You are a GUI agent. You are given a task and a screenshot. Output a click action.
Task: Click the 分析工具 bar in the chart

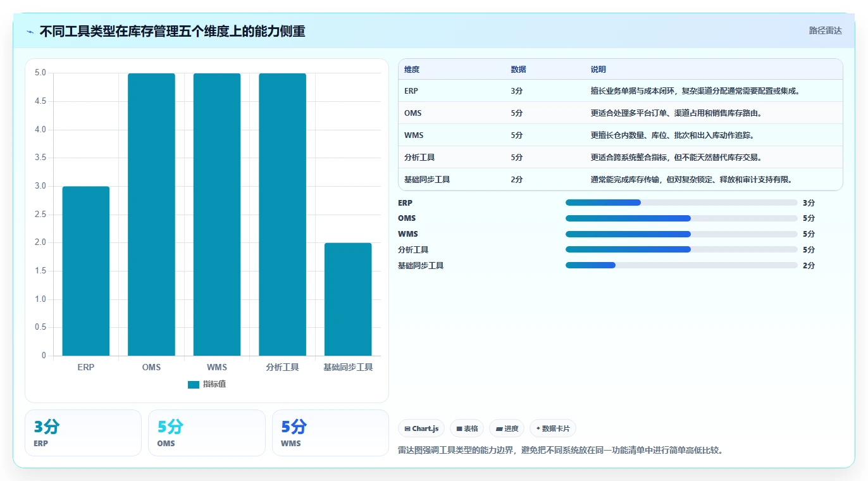(282, 215)
